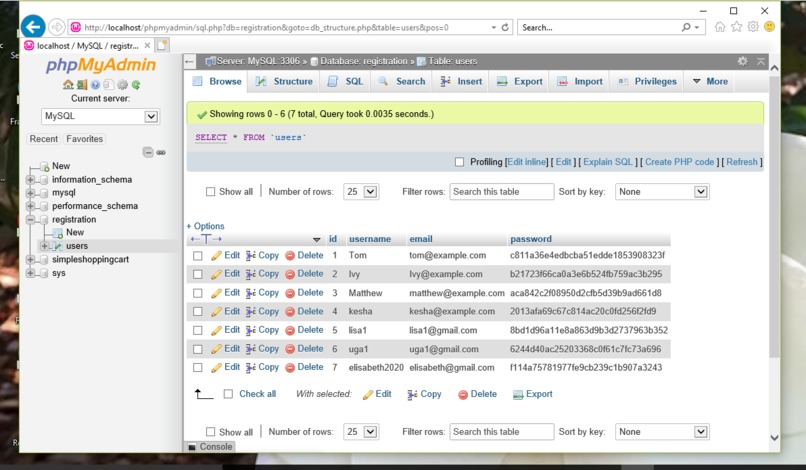Click pencil Edit icon for Tom row
The width and height of the screenshot is (806, 470).
[216, 256]
